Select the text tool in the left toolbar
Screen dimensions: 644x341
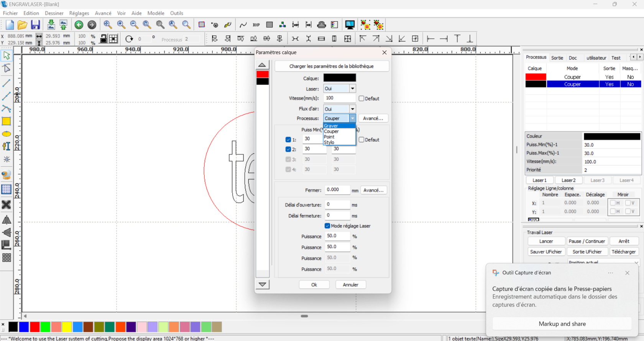point(7,146)
